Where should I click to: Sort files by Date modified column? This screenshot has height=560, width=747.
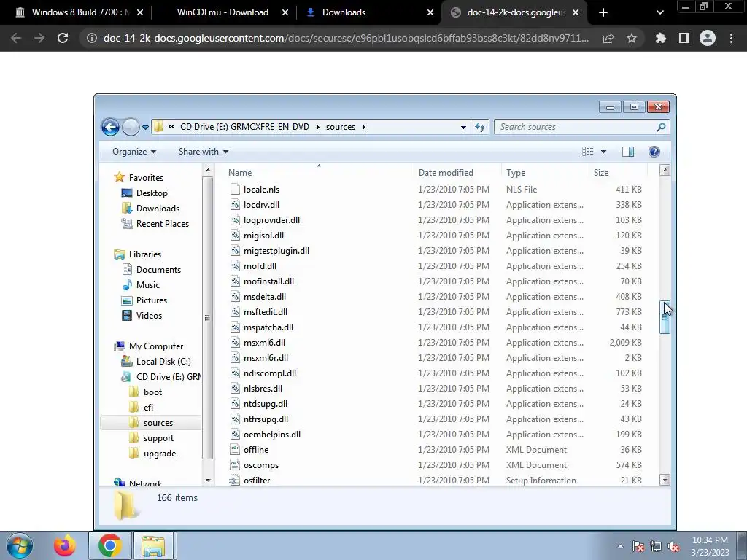[x=457, y=173]
